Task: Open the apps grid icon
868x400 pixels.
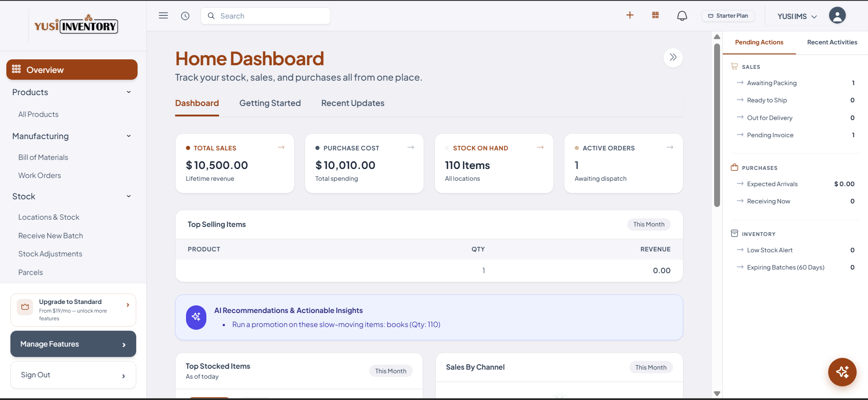Action: [x=655, y=15]
